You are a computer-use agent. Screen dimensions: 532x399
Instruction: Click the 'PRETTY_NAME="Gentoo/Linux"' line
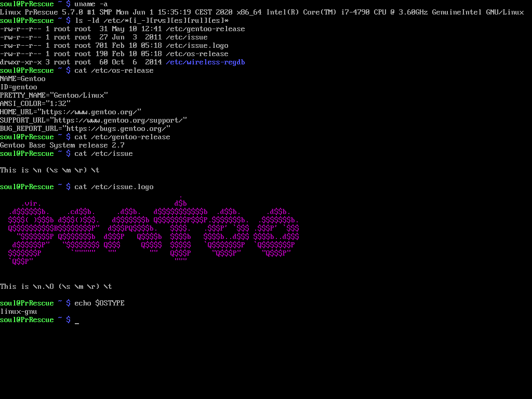54,96
